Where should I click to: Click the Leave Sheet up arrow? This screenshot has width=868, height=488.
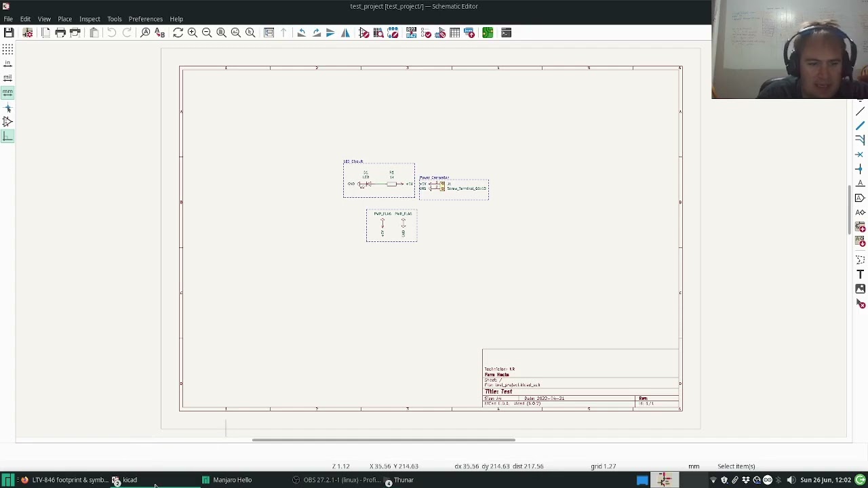coord(283,33)
